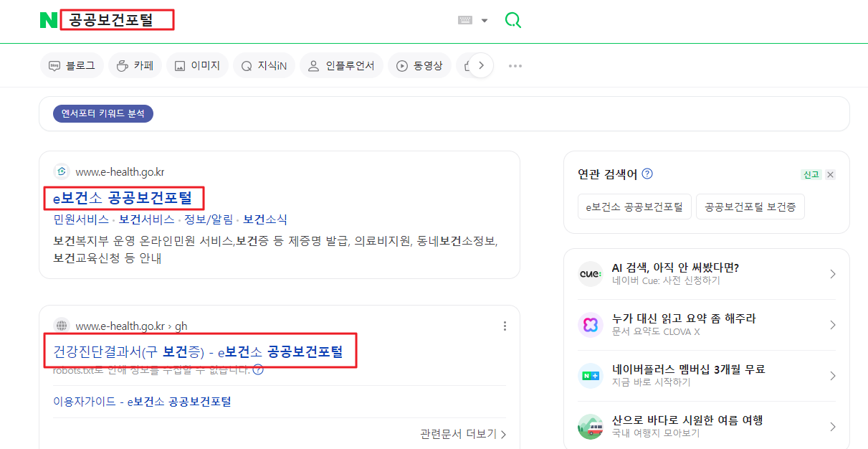Viewport: 868px width, 449px height.
Task: Open 누가 대신 읽고 요약 좀 해주라
Action: (684, 318)
